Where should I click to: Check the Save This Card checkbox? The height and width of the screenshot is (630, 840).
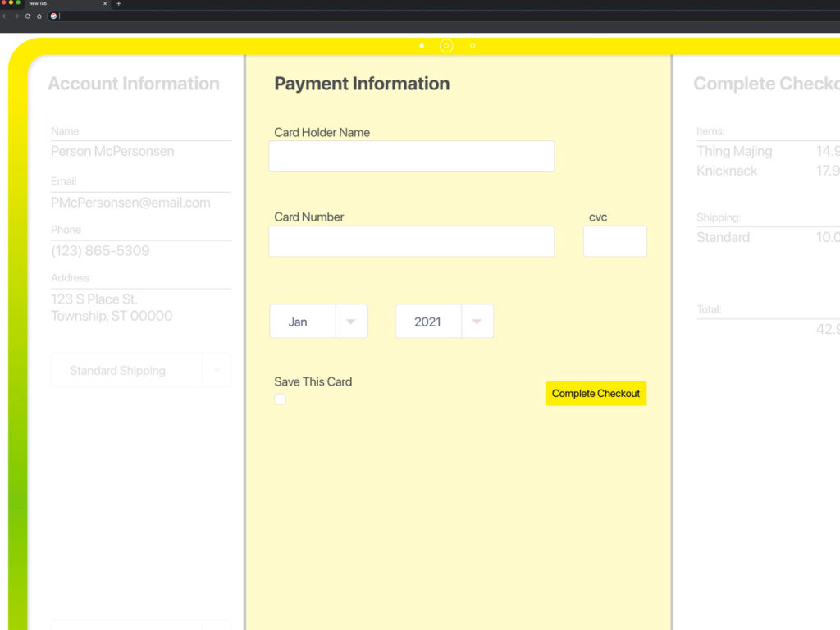pos(280,399)
